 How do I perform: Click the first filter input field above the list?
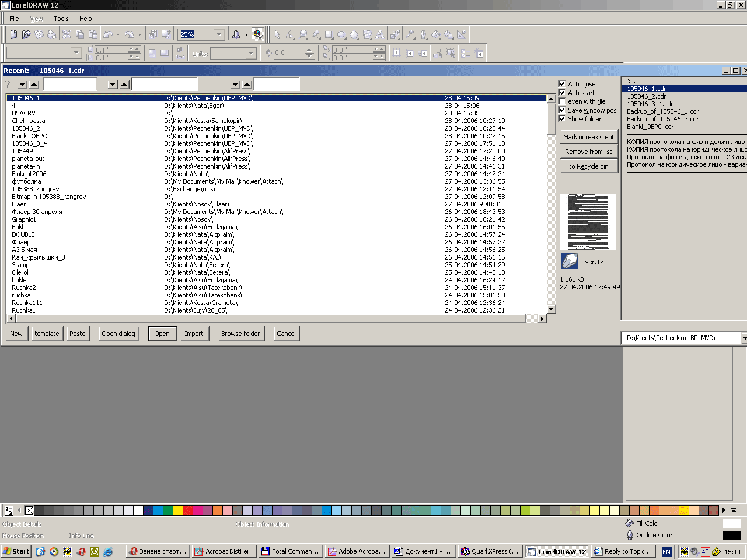pyautogui.click(x=70, y=84)
